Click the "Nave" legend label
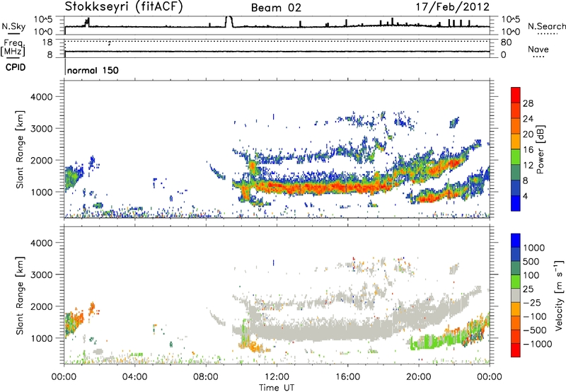 coord(538,50)
